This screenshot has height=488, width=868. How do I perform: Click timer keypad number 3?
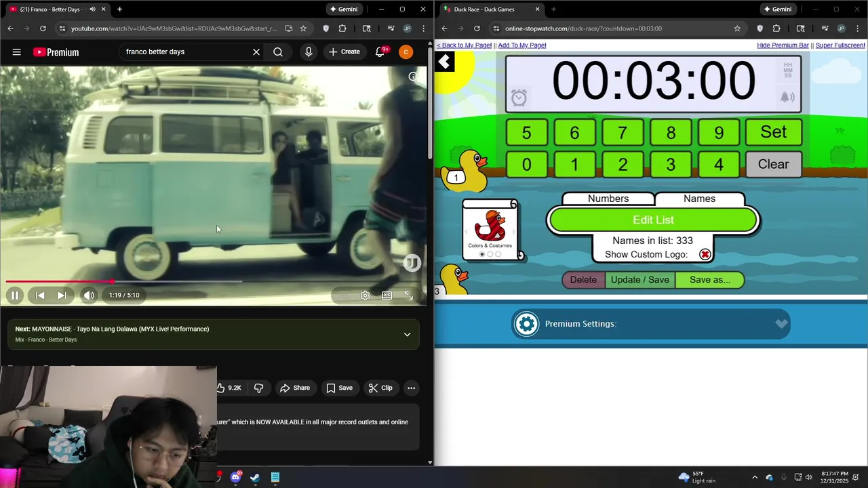[671, 165]
